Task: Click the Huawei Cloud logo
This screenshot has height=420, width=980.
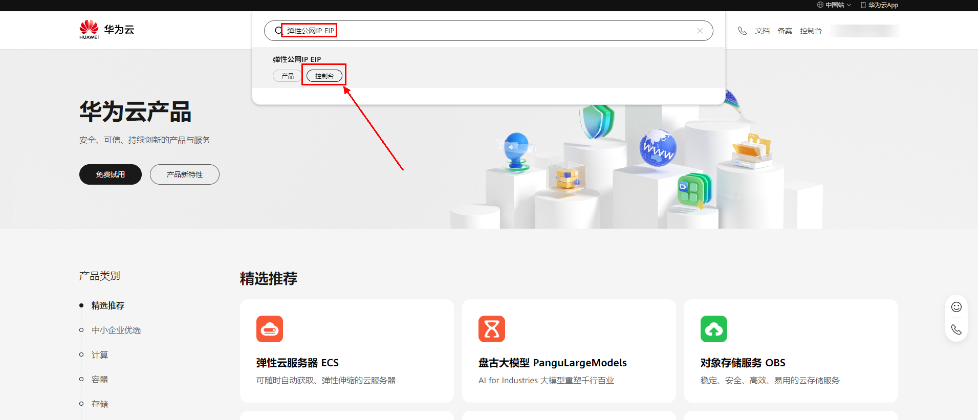Action: click(x=106, y=30)
